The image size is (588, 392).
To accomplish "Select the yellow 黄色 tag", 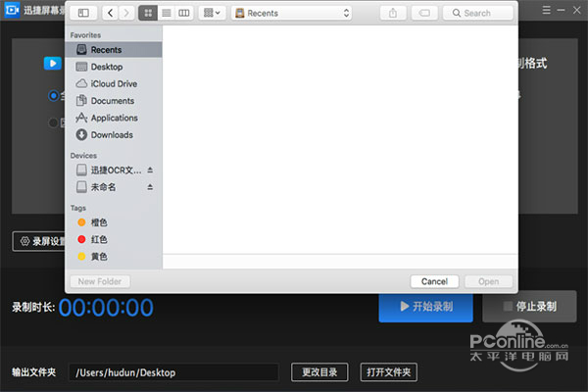I will [x=92, y=257].
